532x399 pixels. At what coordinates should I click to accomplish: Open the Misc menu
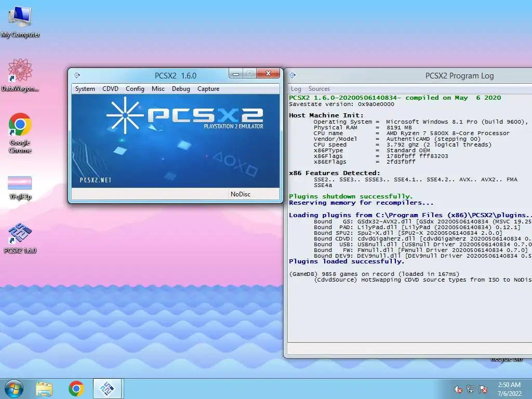point(158,89)
